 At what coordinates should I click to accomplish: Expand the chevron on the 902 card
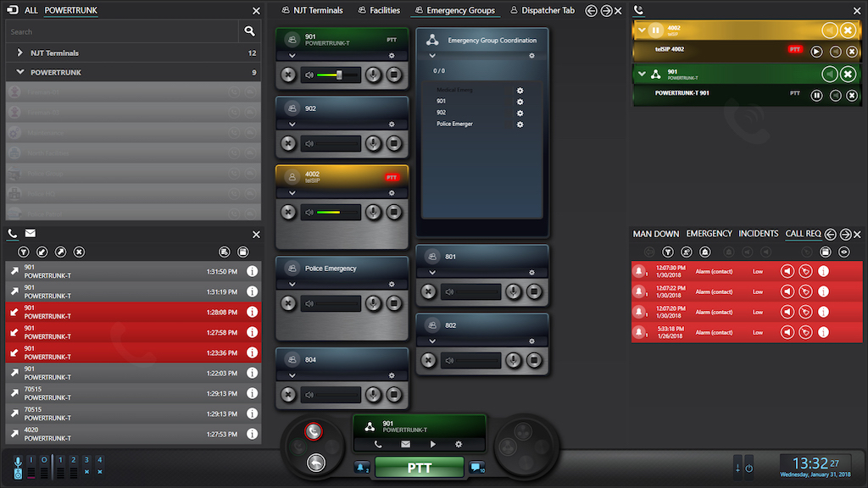(x=292, y=124)
